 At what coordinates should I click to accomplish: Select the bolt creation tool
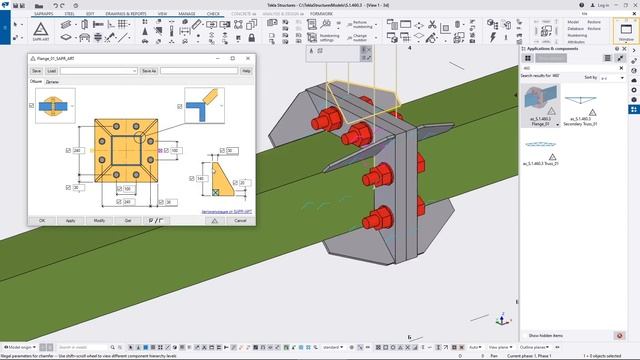click(98, 24)
